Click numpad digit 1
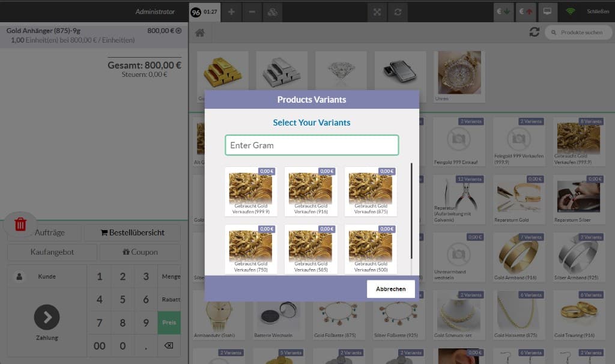 (99, 276)
